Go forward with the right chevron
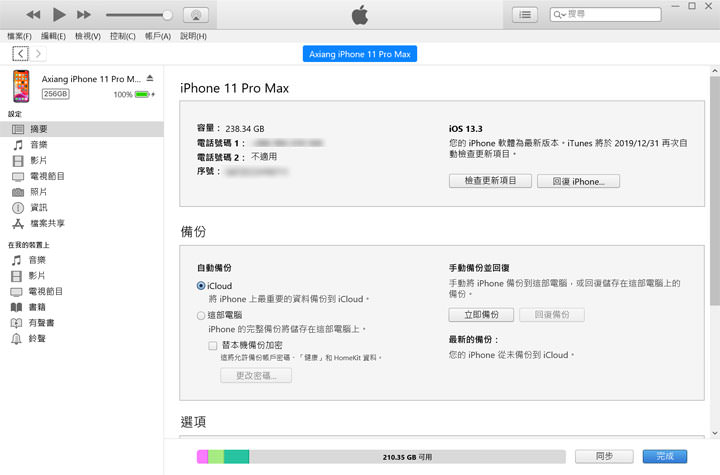720x475 pixels. pyautogui.click(x=38, y=54)
